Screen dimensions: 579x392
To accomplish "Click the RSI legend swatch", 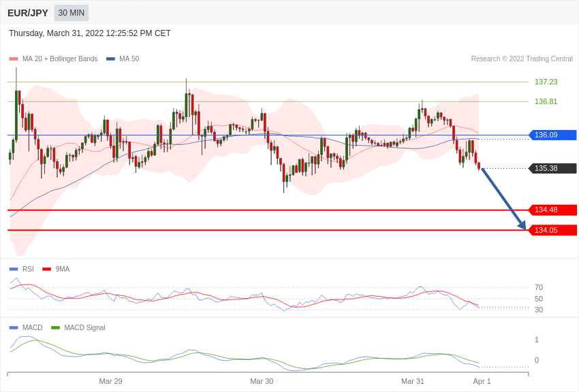I will 14,269.
